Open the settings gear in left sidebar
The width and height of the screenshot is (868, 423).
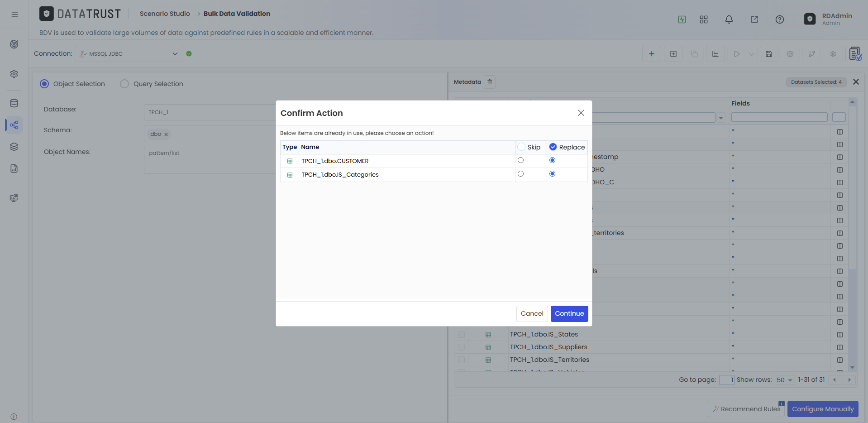pos(14,74)
